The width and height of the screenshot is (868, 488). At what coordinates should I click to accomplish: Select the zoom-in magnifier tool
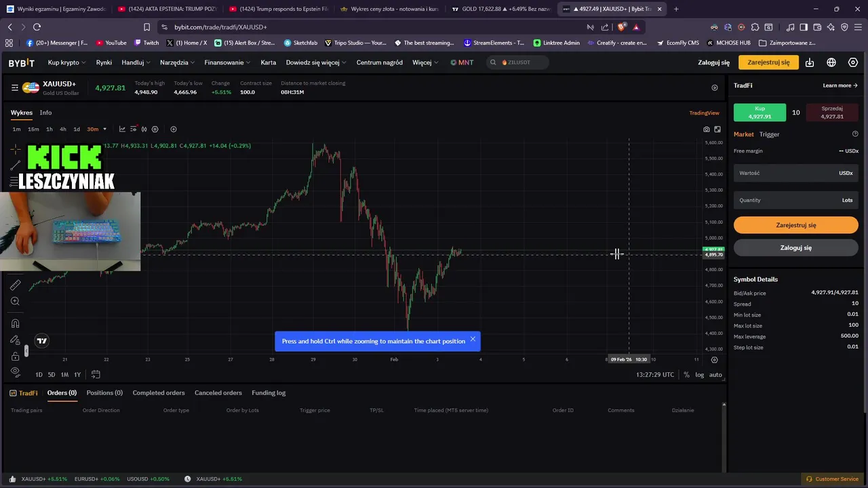click(x=15, y=301)
